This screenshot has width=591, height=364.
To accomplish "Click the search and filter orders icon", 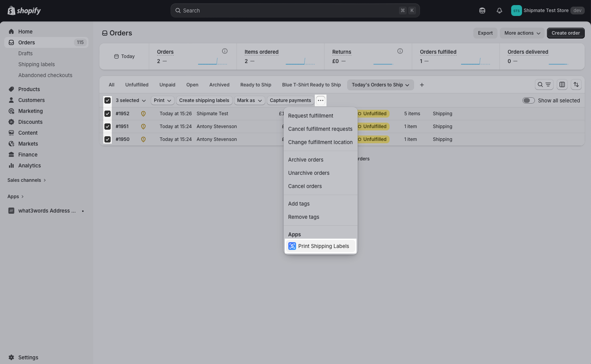I will 544,84.
